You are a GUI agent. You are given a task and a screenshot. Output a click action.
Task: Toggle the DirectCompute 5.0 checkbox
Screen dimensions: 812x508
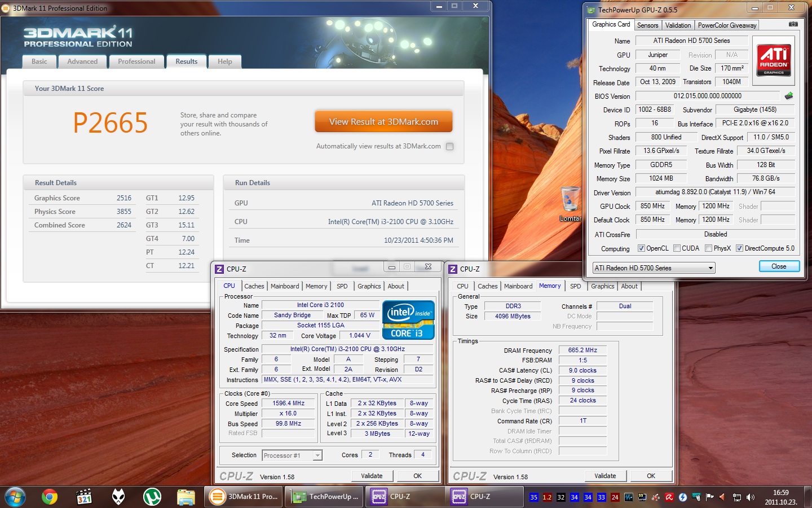coord(739,248)
